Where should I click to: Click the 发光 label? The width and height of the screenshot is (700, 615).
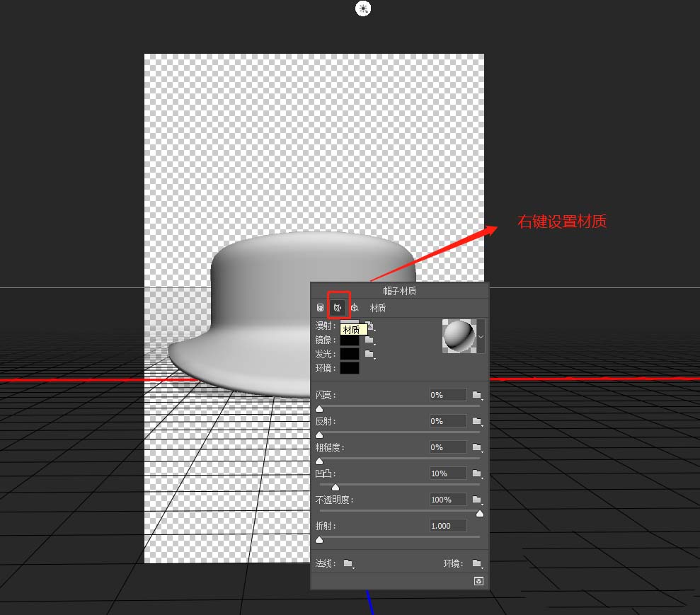pos(326,354)
